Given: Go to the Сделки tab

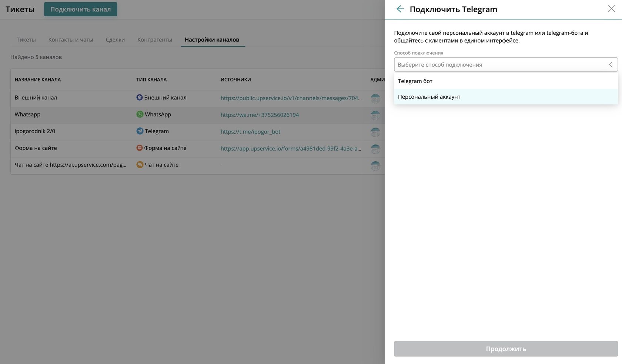Looking at the screenshot, I should [115, 40].
